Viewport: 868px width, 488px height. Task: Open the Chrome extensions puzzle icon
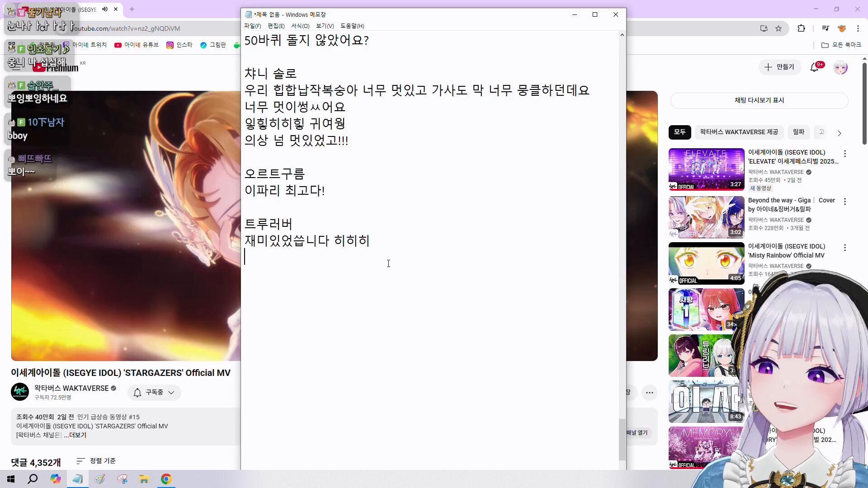[x=801, y=28]
